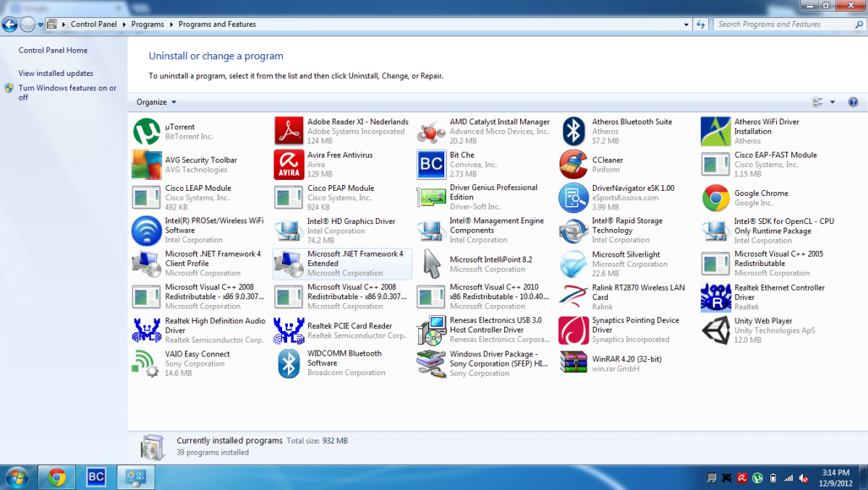This screenshot has width=868, height=490.
Task: Select Microsoft Visual C++ 2010 x86 Redistributable
Action: tap(485, 297)
